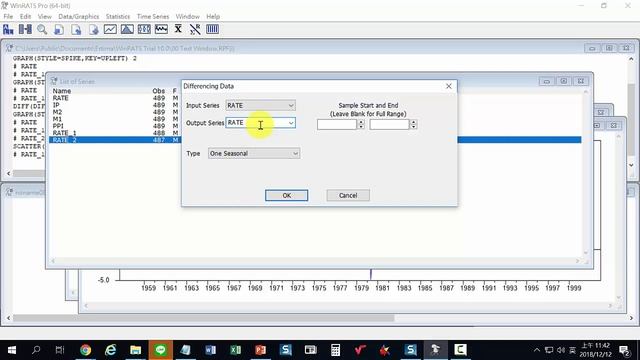Click the magnifying glass find icon
This screenshot has height=360, width=640.
[42, 29]
